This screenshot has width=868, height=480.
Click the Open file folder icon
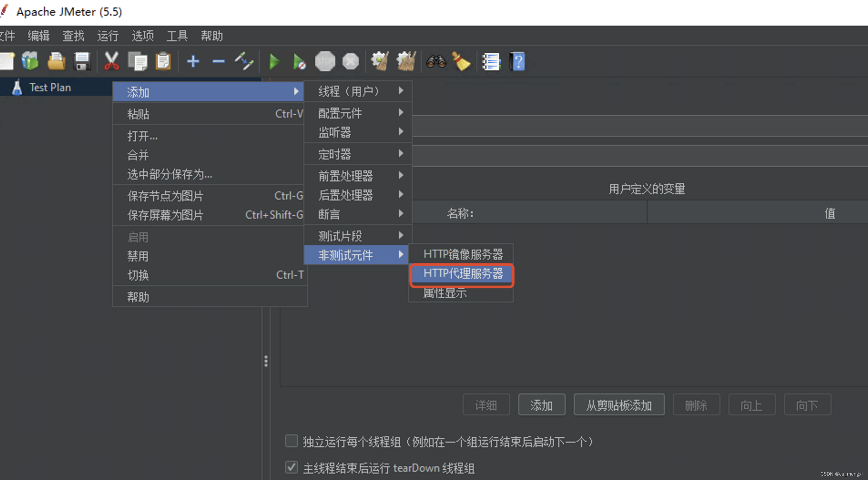pyautogui.click(x=56, y=61)
